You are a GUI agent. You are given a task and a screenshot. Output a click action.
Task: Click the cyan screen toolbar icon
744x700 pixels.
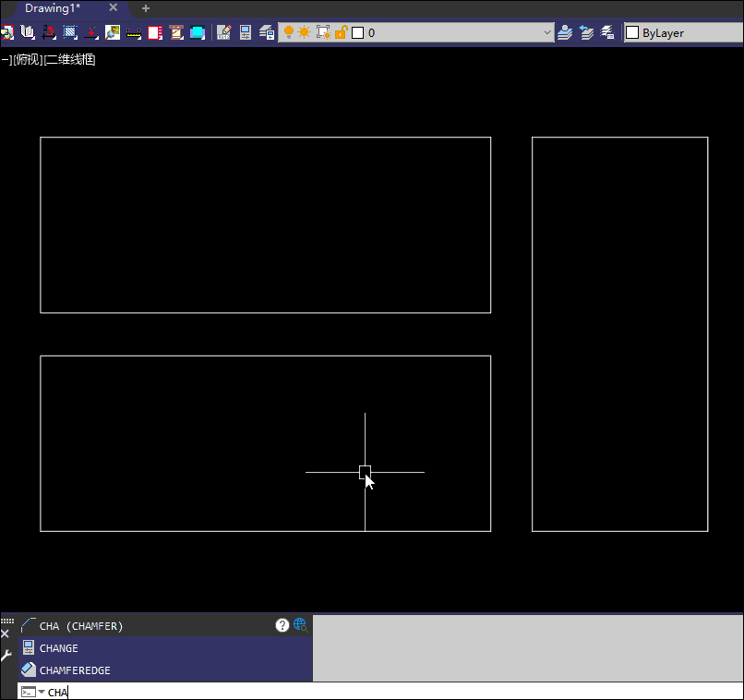point(198,32)
